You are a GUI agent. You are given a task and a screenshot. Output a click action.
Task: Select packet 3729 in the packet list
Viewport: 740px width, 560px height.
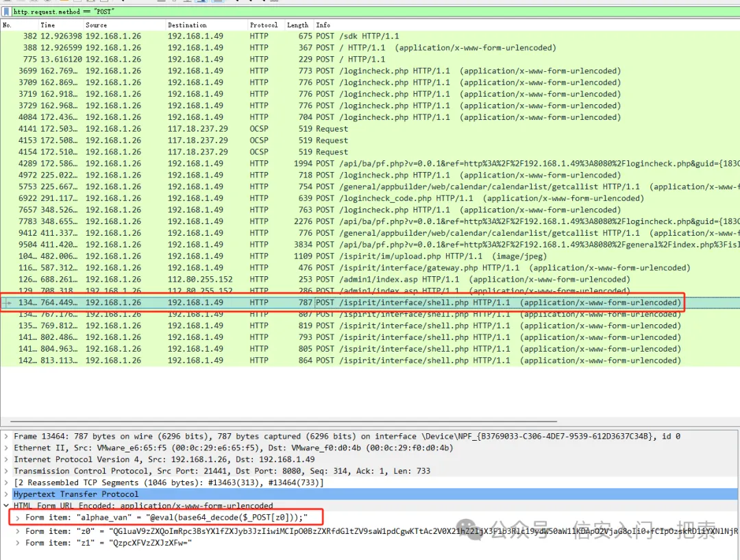point(370,106)
